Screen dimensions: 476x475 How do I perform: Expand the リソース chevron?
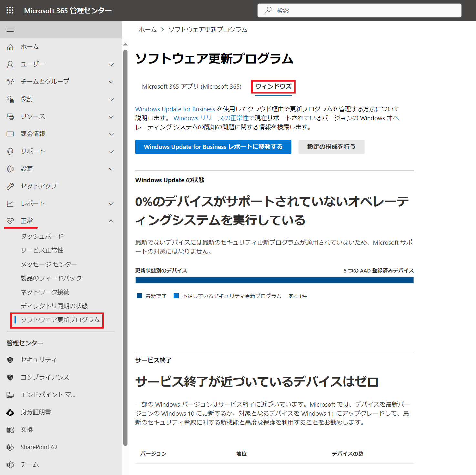(111, 117)
